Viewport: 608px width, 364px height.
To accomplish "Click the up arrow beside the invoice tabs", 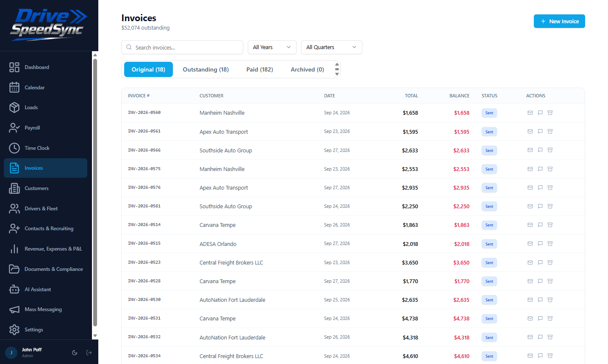I will pyautogui.click(x=337, y=65).
